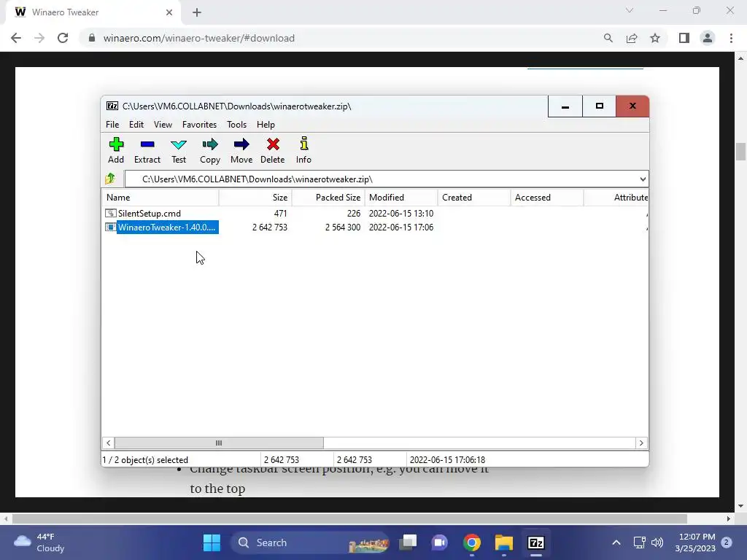The height and width of the screenshot is (560, 747).
Task: Open Chrome three-dot menu
Action: click(x=731, y=38)
